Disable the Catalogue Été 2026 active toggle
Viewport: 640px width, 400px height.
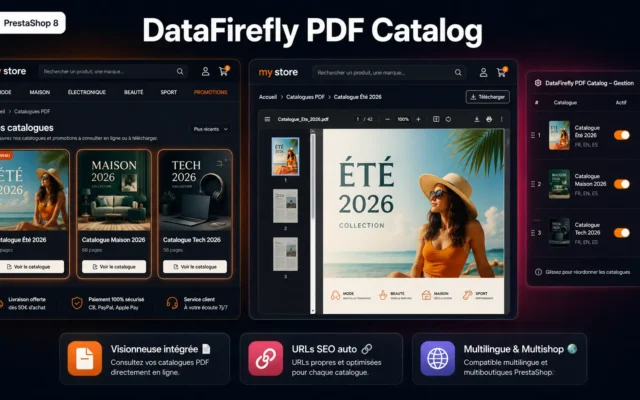pos(622,135)
